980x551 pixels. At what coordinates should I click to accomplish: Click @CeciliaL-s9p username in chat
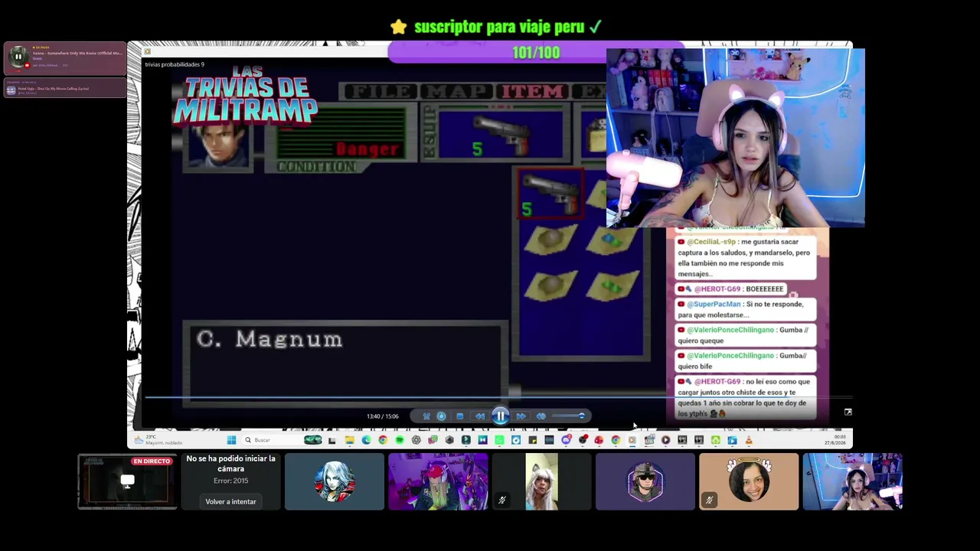pos(710,242)
